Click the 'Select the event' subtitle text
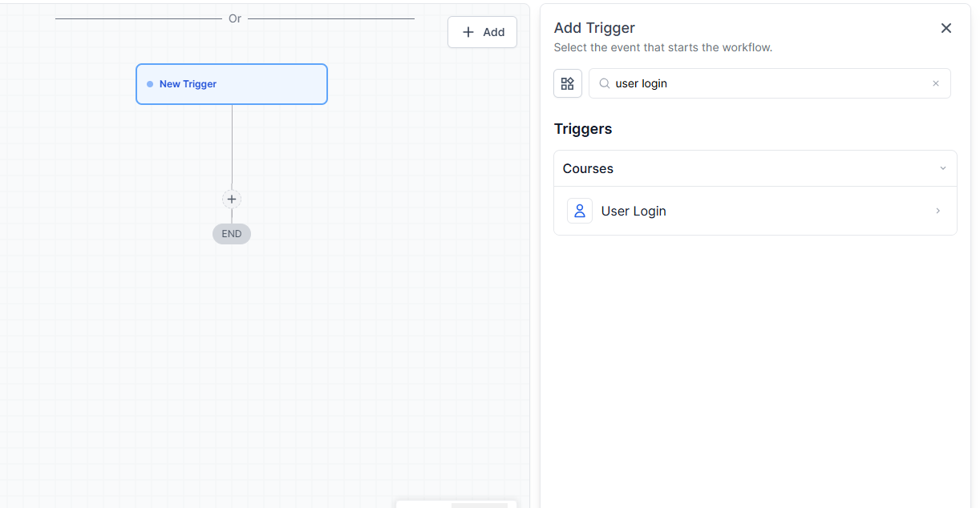The width and height of the screenshot is (980, 508). 662,47
